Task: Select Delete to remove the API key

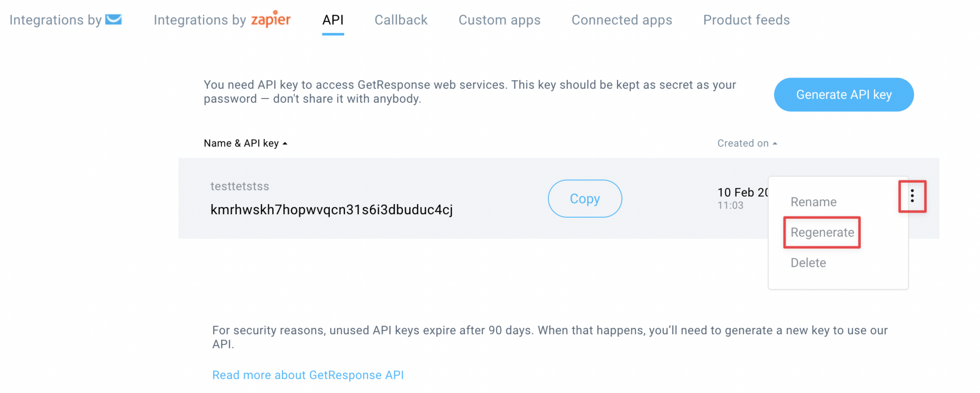Action: click(x=808, y=262)
